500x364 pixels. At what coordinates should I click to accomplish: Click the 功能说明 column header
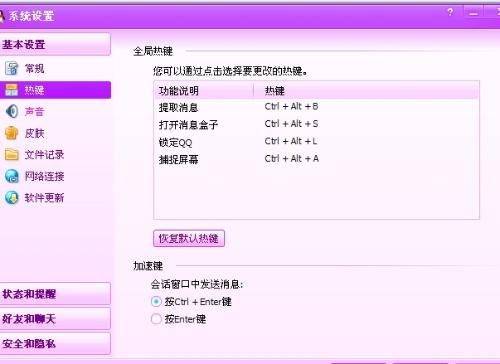(x=204, y=90)
